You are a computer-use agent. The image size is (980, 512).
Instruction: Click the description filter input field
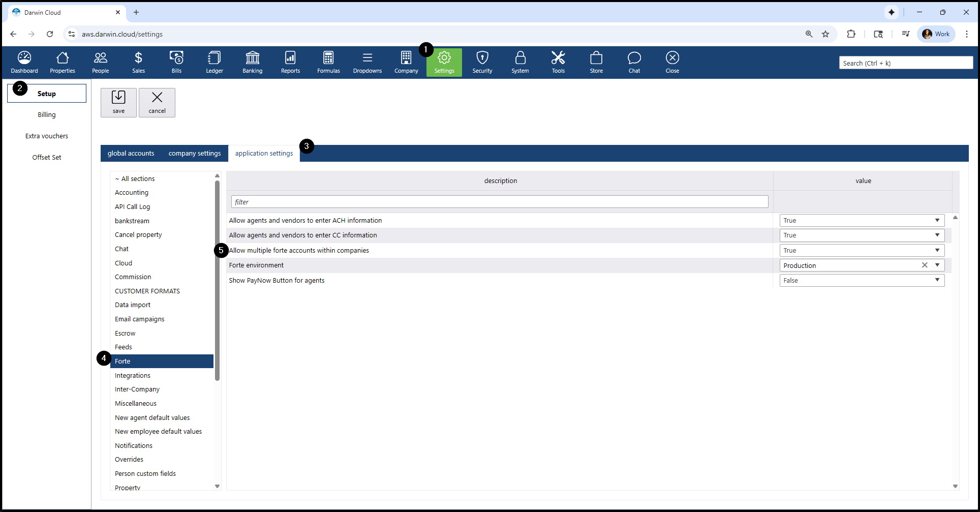(499, 202)
